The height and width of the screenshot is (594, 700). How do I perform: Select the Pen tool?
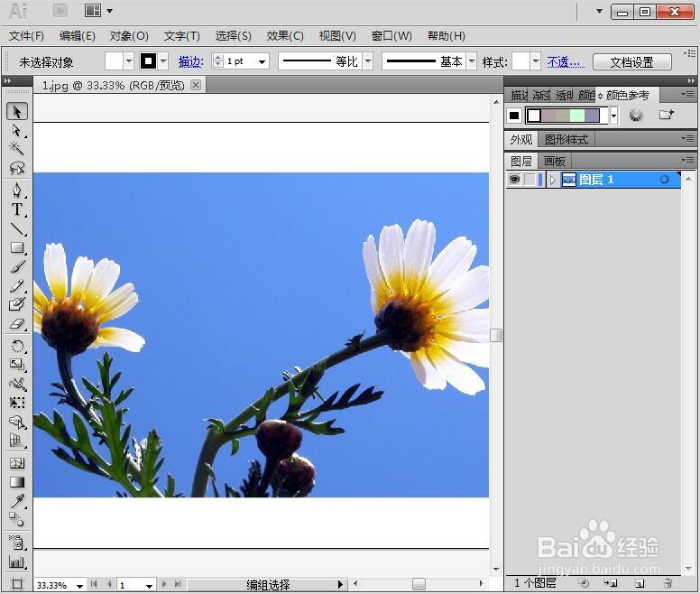click(x=17, y=190)
